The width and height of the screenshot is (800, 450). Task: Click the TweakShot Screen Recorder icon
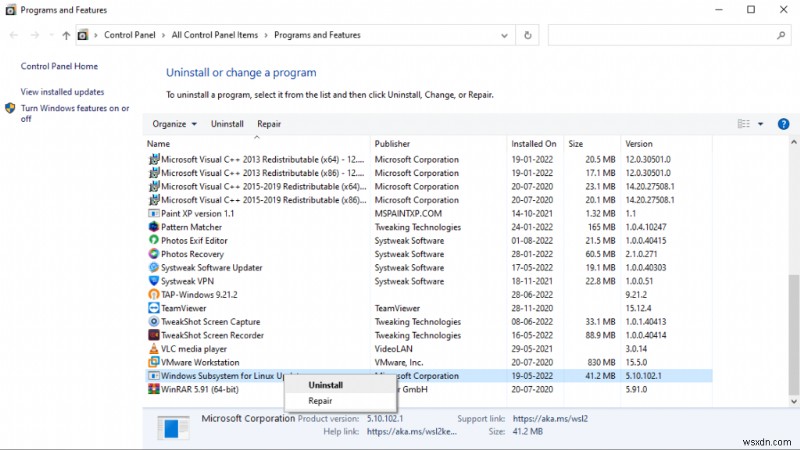(153, 335)
